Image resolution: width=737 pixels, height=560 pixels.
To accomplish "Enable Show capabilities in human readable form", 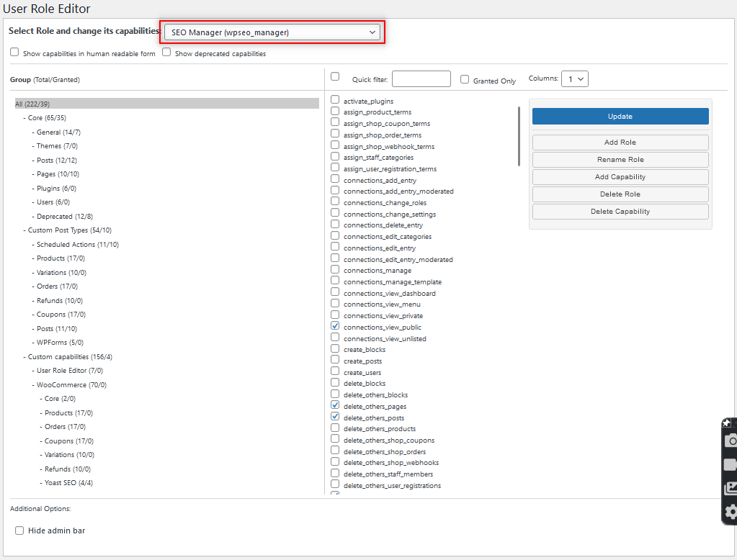I will 14,52.
